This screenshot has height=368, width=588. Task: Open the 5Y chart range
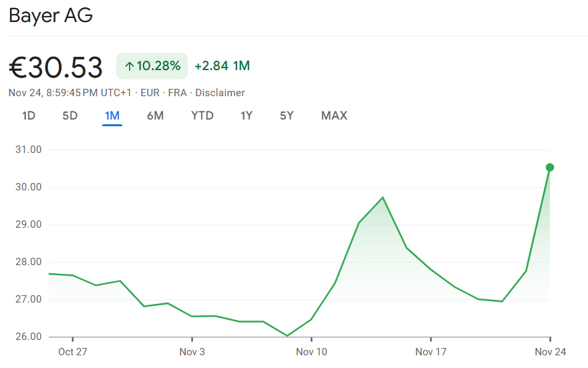click(x=287, y=116)
